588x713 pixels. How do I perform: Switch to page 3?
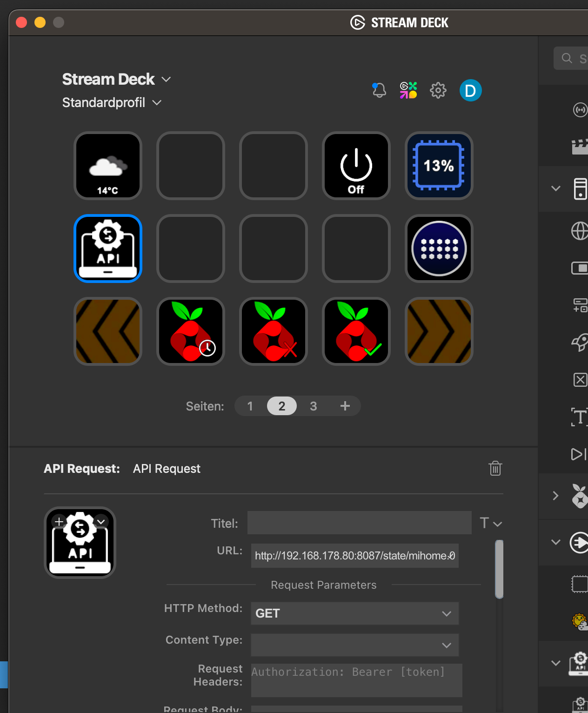[x=314, y=406]
